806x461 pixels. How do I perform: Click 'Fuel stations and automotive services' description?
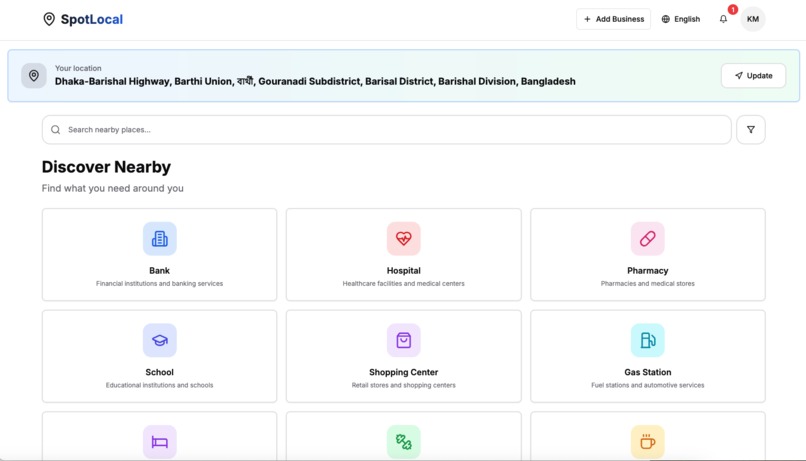(x=648, y=385)
